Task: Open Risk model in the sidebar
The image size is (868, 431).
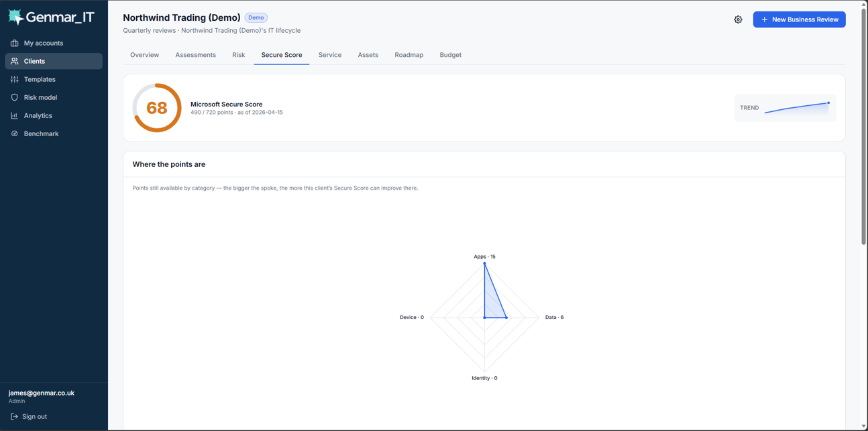Action: [54, 97]
